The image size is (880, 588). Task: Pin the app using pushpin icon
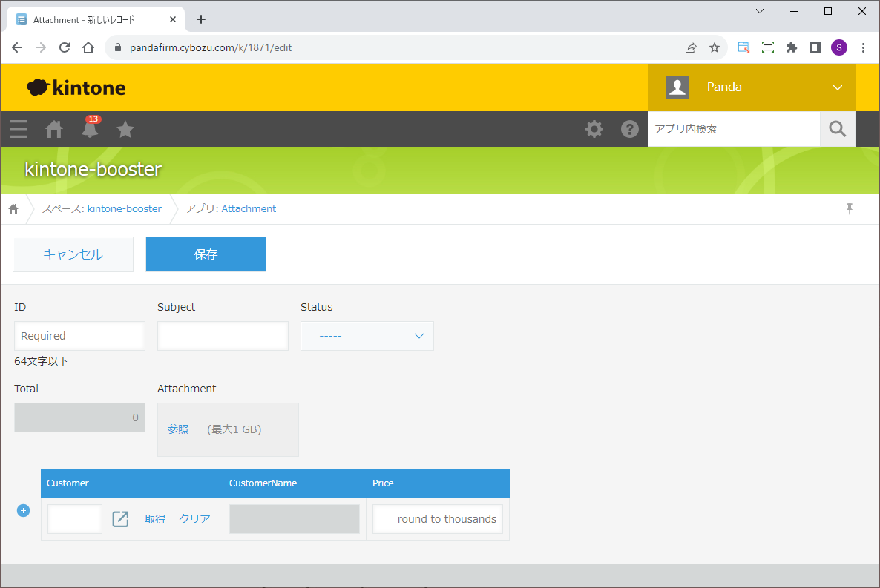(850, 208)
